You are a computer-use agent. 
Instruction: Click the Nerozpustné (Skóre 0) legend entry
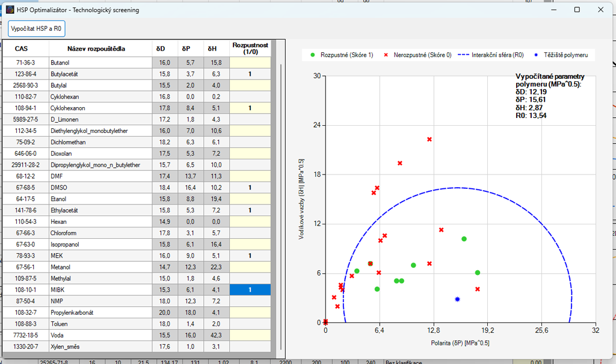point(418,55)
